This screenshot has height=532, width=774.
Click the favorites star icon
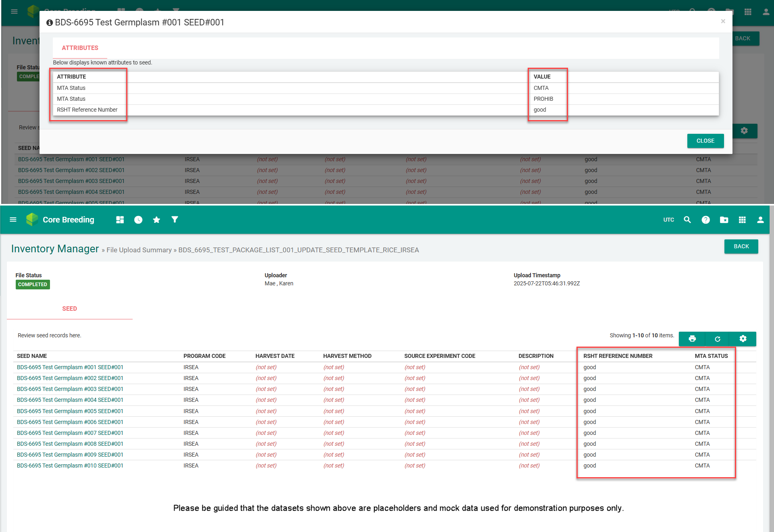pos(156,220)
